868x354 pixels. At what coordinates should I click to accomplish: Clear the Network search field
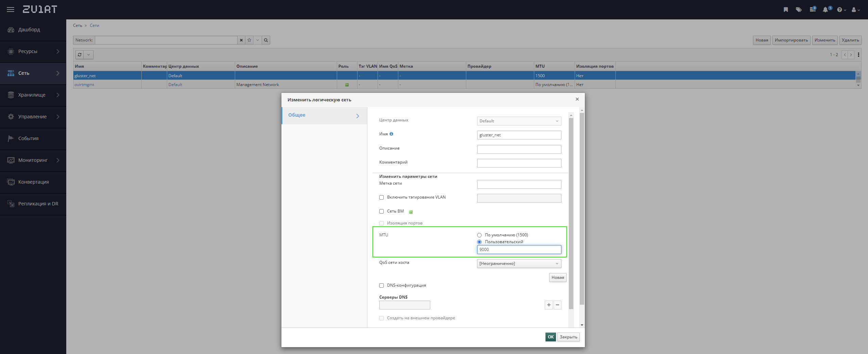click(x=241, y=40)
